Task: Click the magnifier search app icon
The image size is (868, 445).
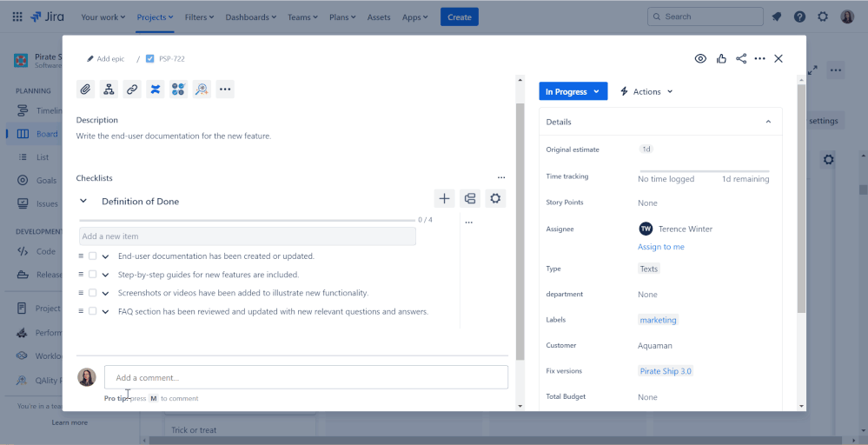Action: pos(202,90)
